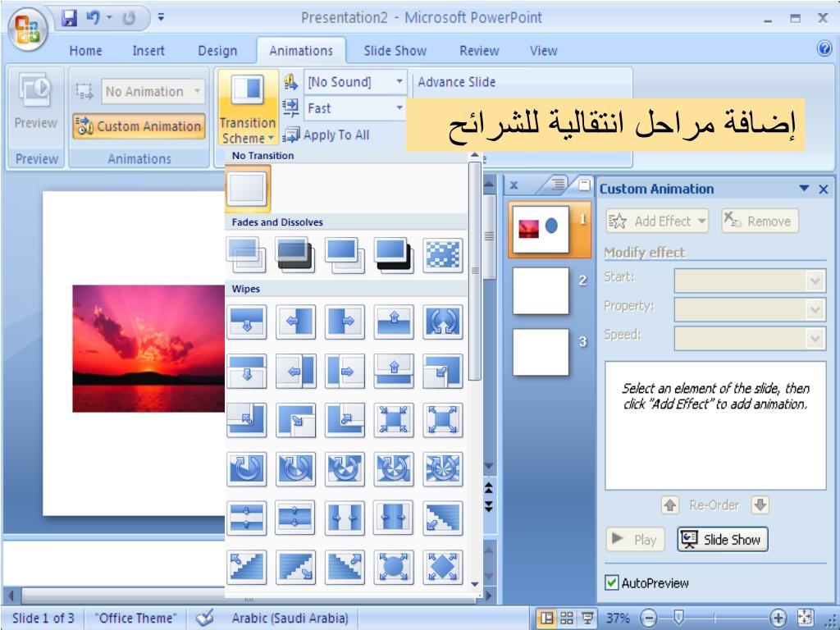Viewport: 840px width, 630px height.
Task: Choose the first Wheel clockwise transition icon
Action: [x=246, y=468]
